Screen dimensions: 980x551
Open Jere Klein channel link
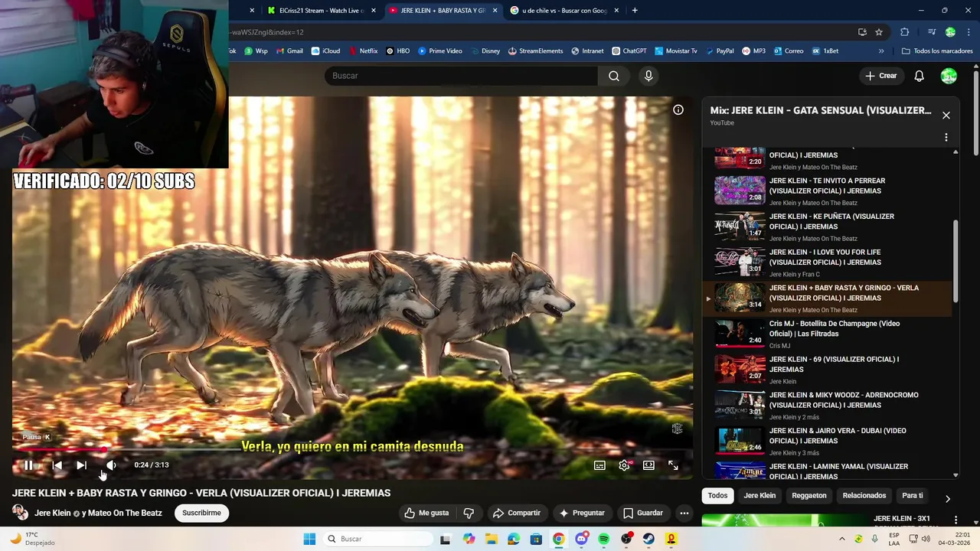(x=53, y=513)
